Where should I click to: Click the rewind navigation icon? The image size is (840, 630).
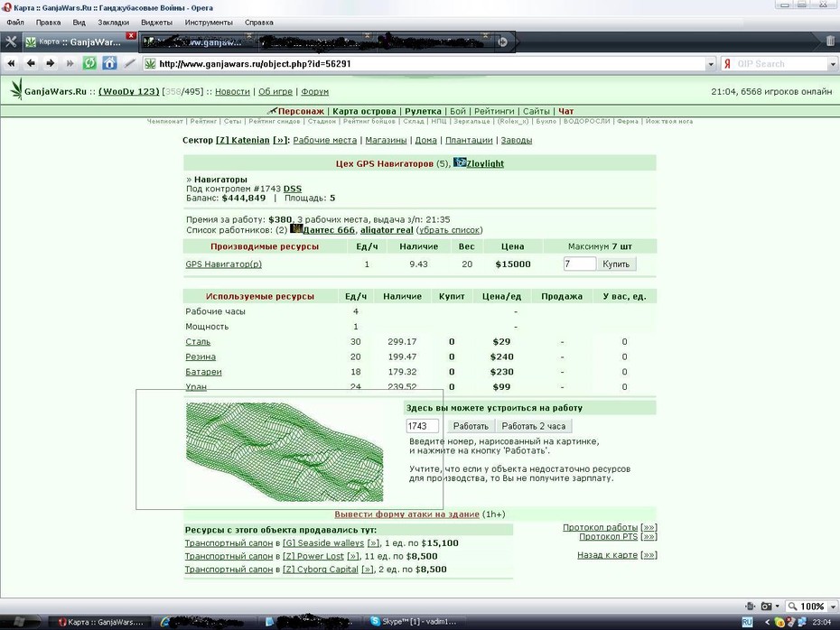pos(11,63)
